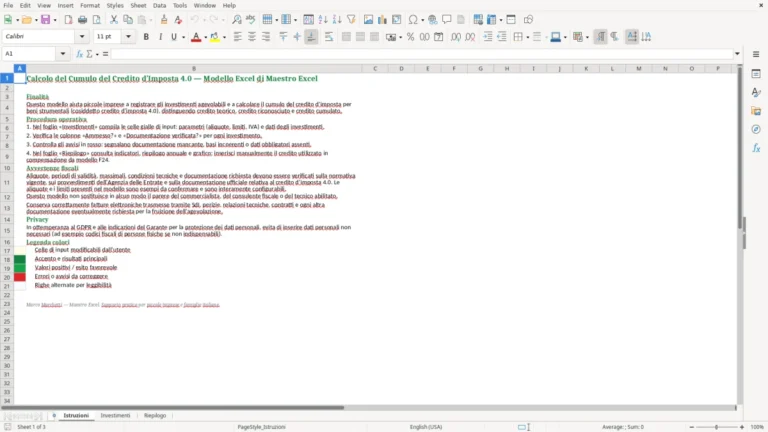This screenshot has width=768, height=432.
Task: Open the Sheet menu
Action: tap(138, 5)
